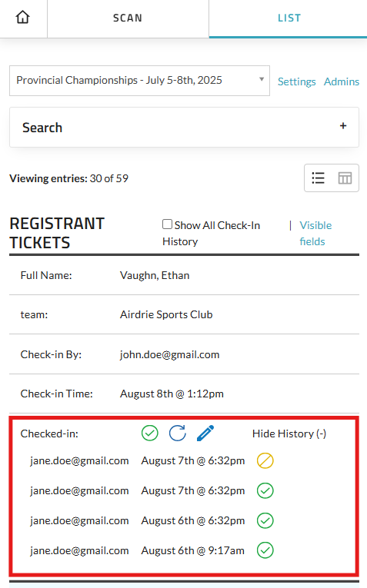Screen dimensions: 367x588
Task: Click the blue refresh check-in icon
Action: click(x=178, y=434)
